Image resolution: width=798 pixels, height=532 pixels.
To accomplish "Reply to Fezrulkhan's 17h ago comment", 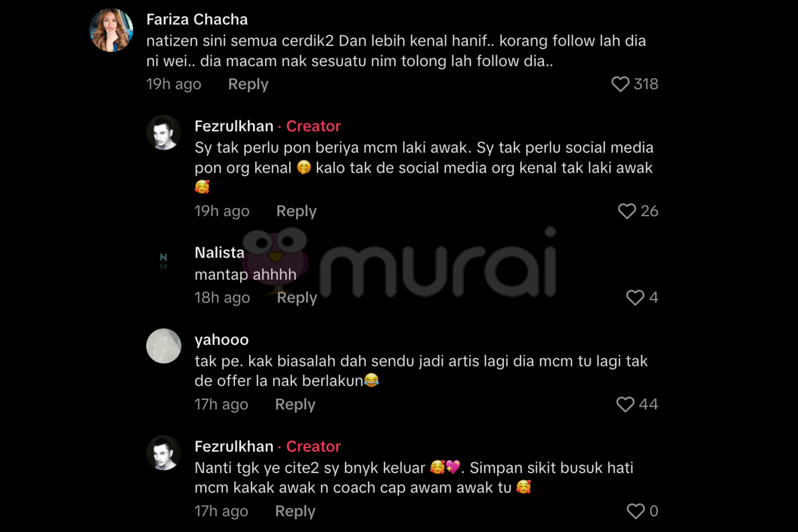I will pos(295,511).
